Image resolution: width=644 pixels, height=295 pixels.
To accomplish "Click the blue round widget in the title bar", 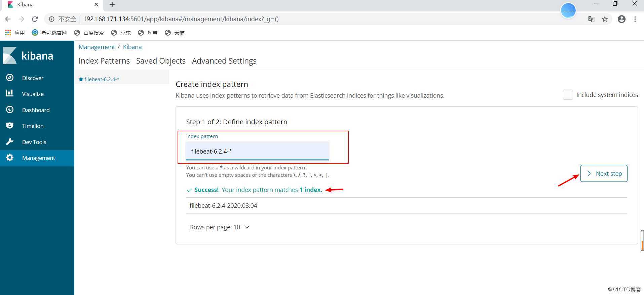I will (x=568, y=11).
